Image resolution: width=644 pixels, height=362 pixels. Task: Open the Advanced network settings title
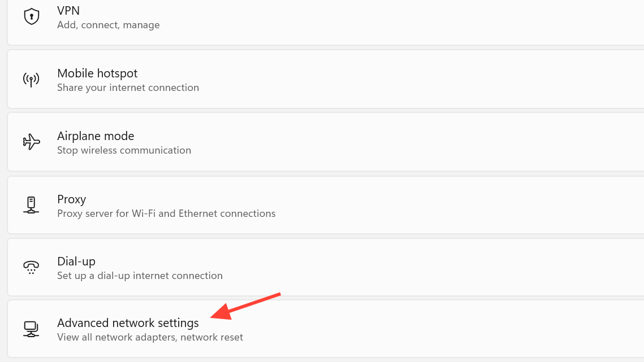tap(128, 323)
